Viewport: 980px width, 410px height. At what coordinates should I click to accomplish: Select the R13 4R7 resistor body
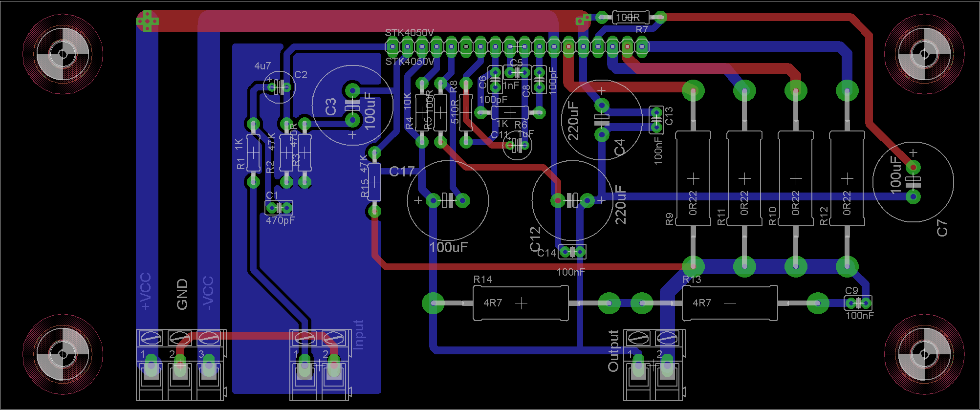coord(729,303)
